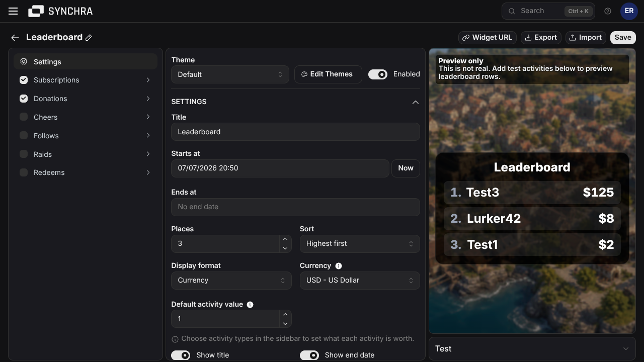Toggle the Donations checkbox
This screenshot has width=644, height=362.
[x=24, y=99]
